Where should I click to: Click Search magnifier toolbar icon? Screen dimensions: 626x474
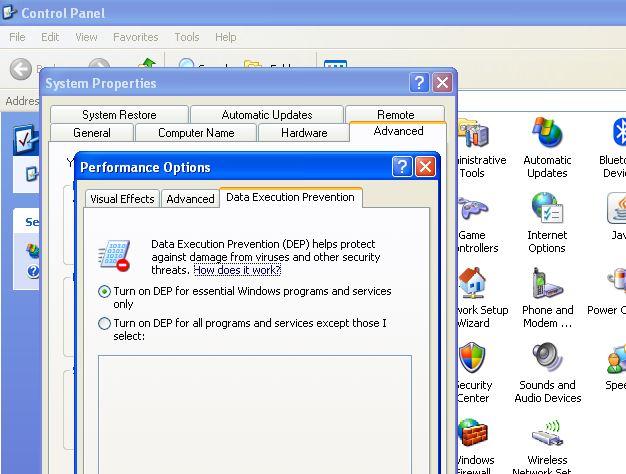(186, 63)
